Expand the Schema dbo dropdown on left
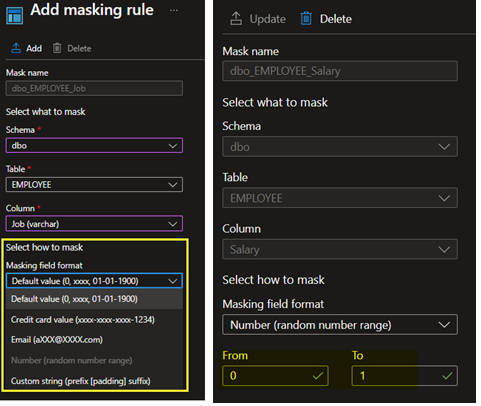This screenshot has width=481, height=406. 94,146
